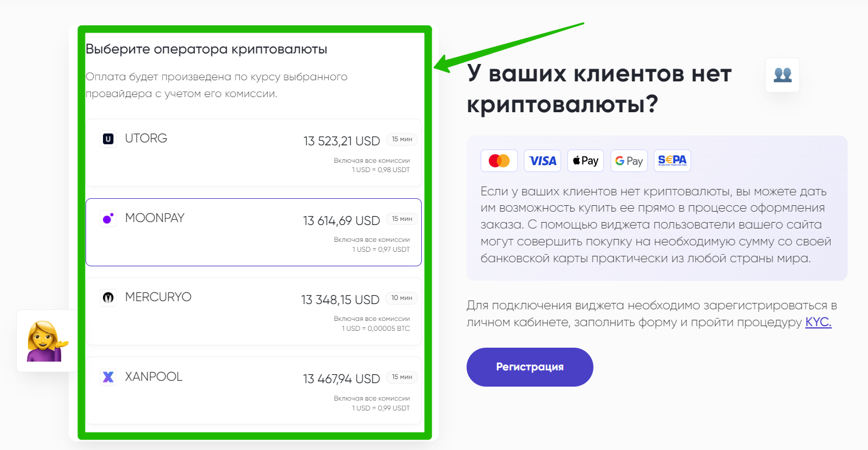
Task: Click the two-people users icon
Action: 782,75
